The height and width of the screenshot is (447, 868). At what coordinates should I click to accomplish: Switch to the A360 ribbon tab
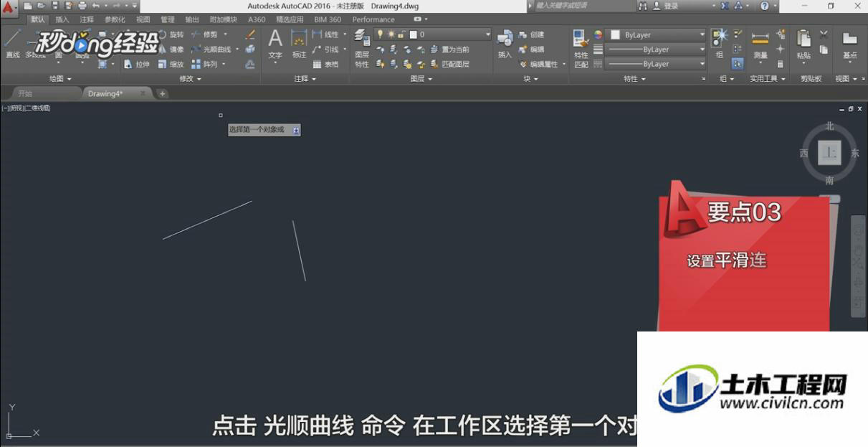(257, 19)
